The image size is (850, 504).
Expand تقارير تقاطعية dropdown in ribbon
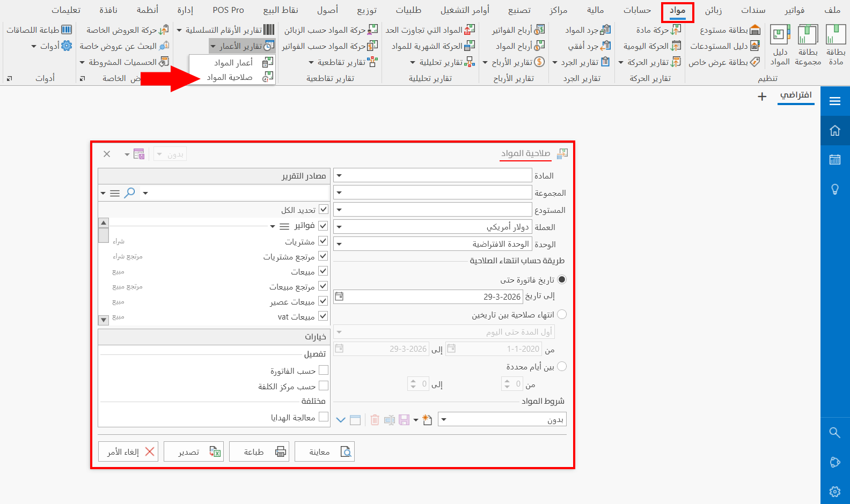pos(311,62)
